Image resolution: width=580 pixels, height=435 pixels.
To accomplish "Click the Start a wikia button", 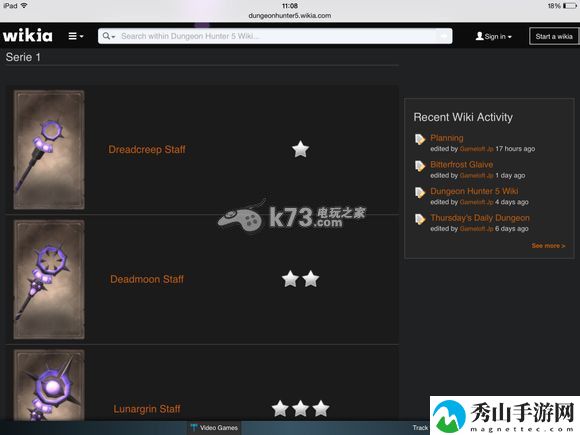I will pyautogui.click(x=554, y=36).
